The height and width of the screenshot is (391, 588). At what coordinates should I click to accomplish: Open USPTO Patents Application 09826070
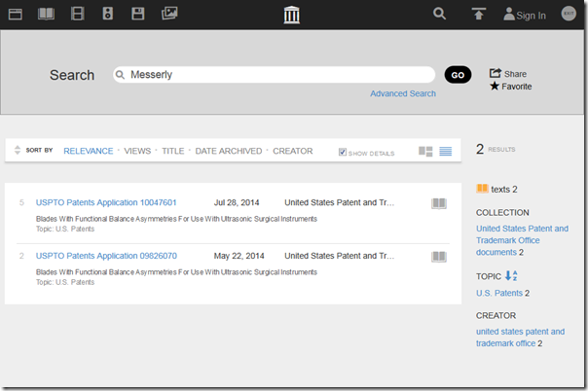coord(106,256)
